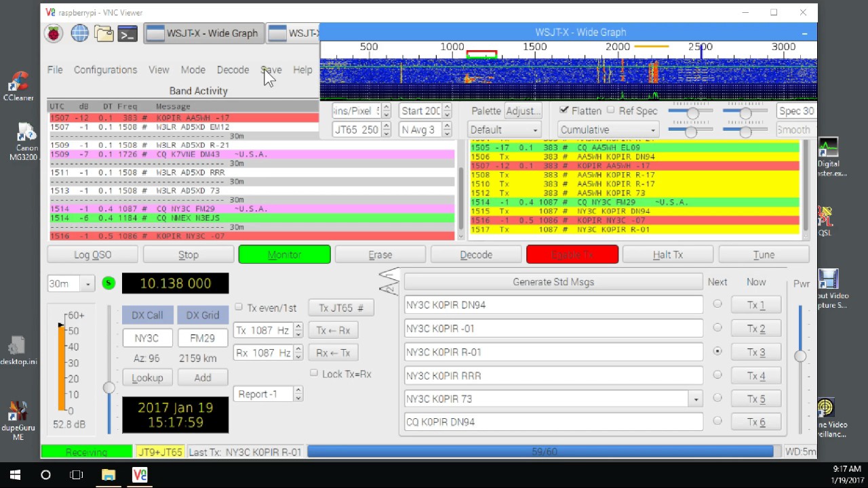Screen dimensions: 868x488
Task: Expand the Tx 5 message dropdown arrow
Action: [696, 399]
